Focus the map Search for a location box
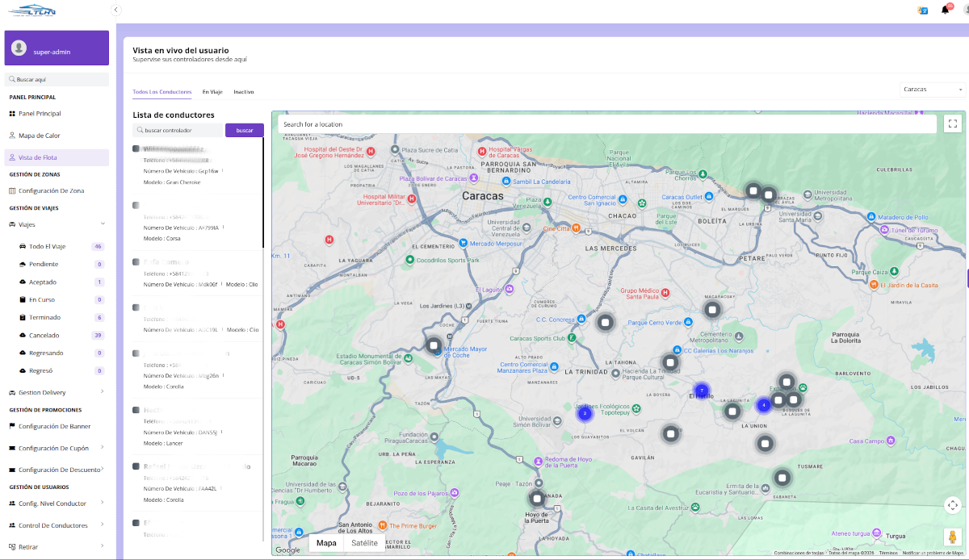 point(607,124)
